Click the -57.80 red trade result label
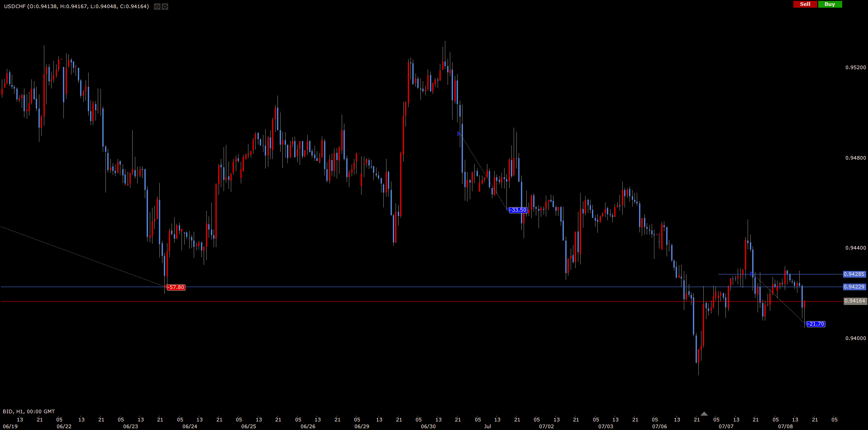Viewport: 868px width, 430px height. 176,288
